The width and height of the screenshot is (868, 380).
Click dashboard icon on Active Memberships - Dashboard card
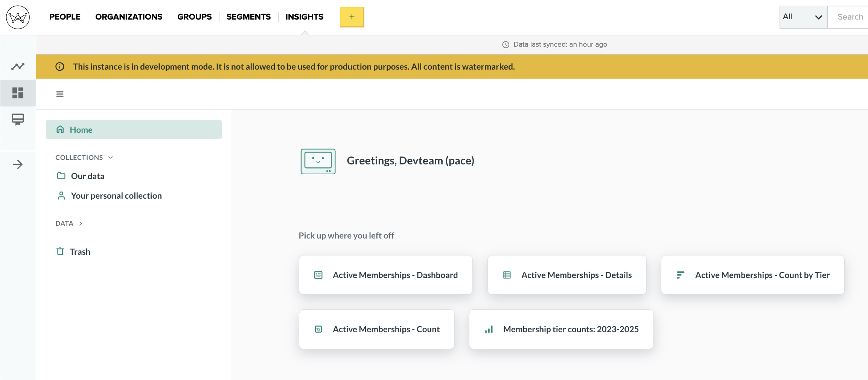click(x=318, y=275)
